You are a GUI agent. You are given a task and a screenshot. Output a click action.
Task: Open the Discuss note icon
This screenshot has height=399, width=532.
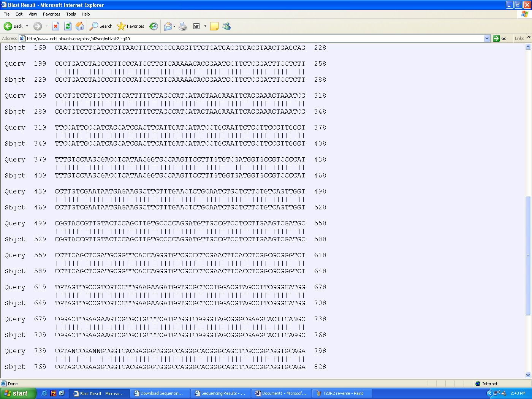point(214,26)
